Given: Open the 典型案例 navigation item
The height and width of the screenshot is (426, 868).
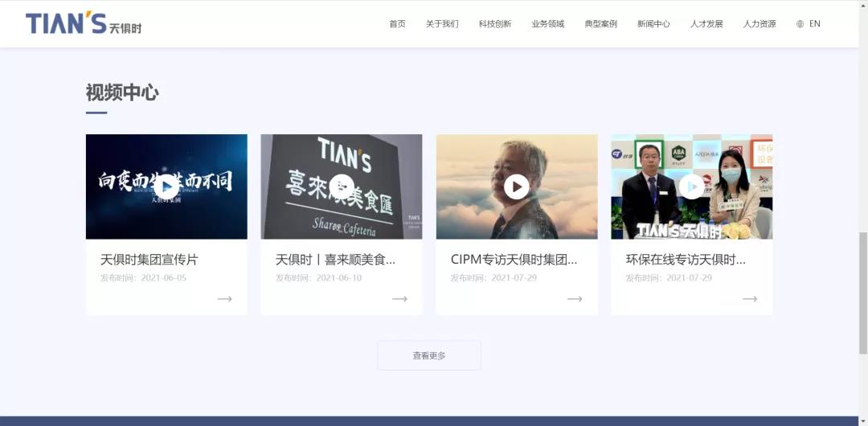Looking at the screenshot, I should pos(601,24).
